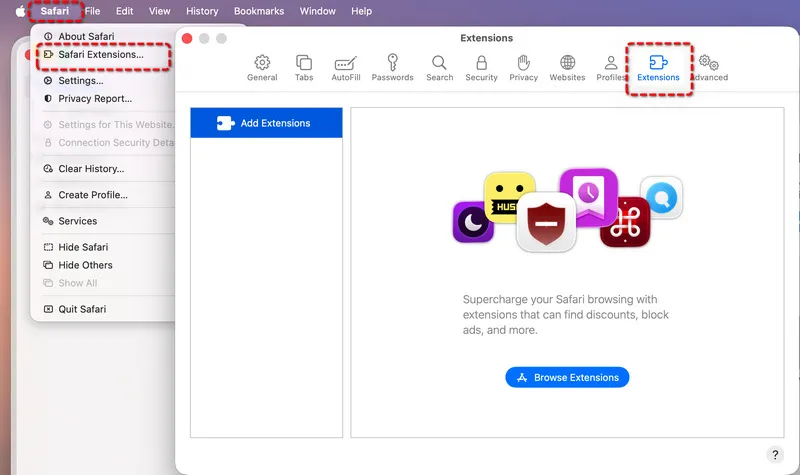The width and height of the screenshot is (800, 475).
Task: Choose Create Profile… menu entry
Action: pyautogui.click(x=93, y=195)
